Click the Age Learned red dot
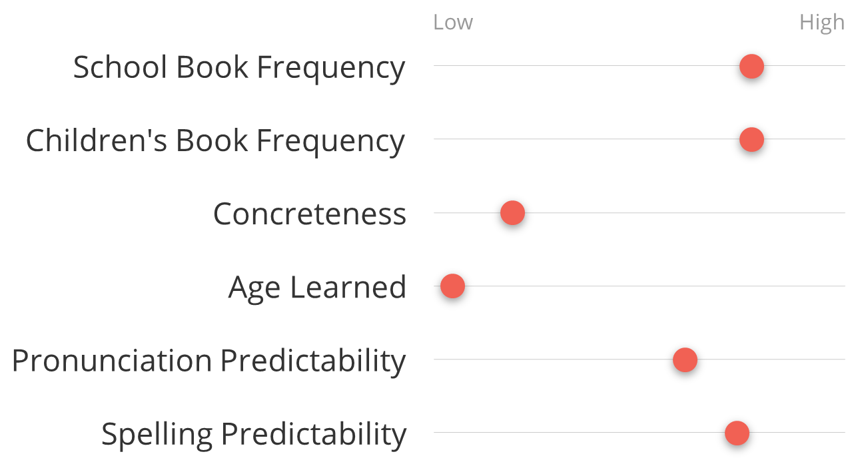Screen dimensions: 868x474 click(452, 286)
